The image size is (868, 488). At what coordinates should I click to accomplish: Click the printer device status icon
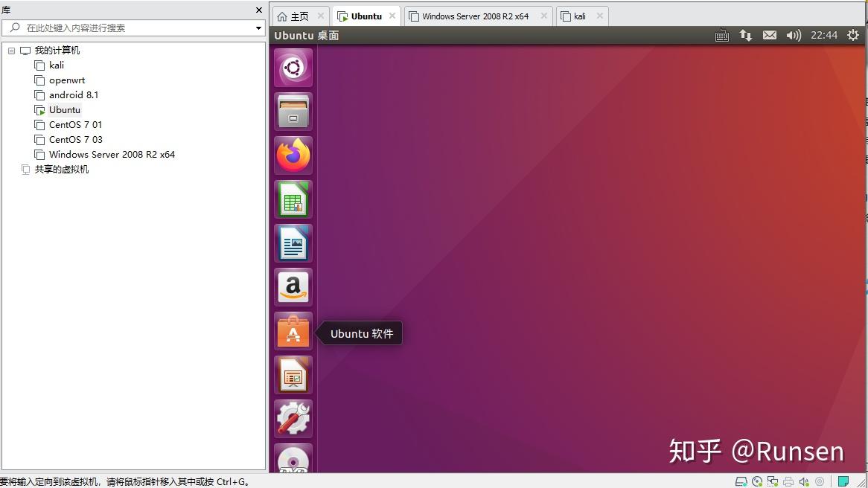(788, 481)
